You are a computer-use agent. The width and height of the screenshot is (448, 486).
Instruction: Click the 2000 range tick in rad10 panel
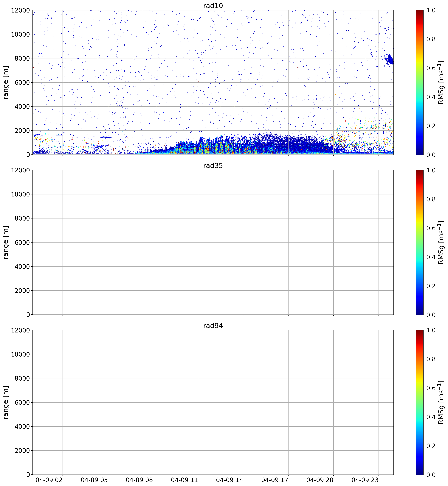pyautogui.click(x=22, y=131)
